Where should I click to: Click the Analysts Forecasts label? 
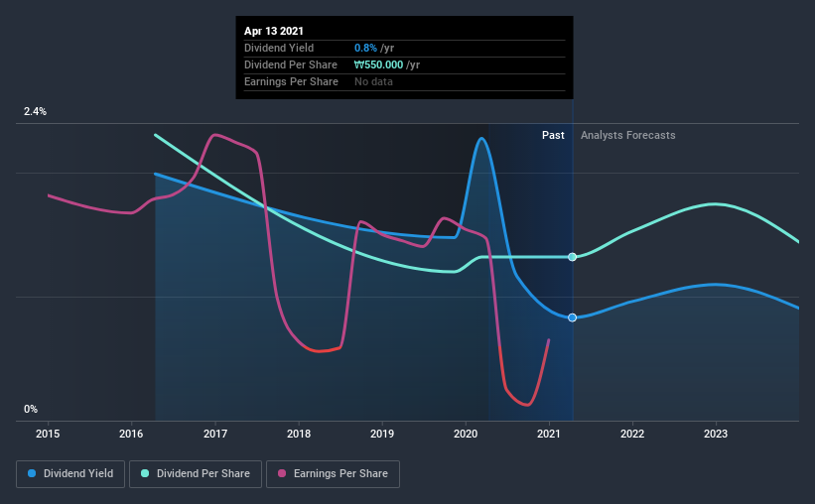[628, 135]
